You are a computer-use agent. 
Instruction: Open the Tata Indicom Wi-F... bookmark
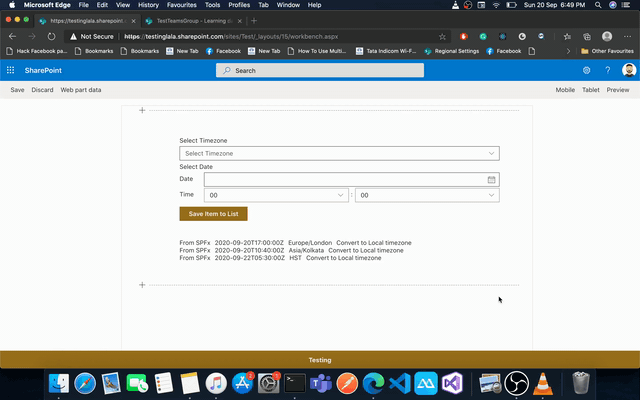[x=386, y=51]
